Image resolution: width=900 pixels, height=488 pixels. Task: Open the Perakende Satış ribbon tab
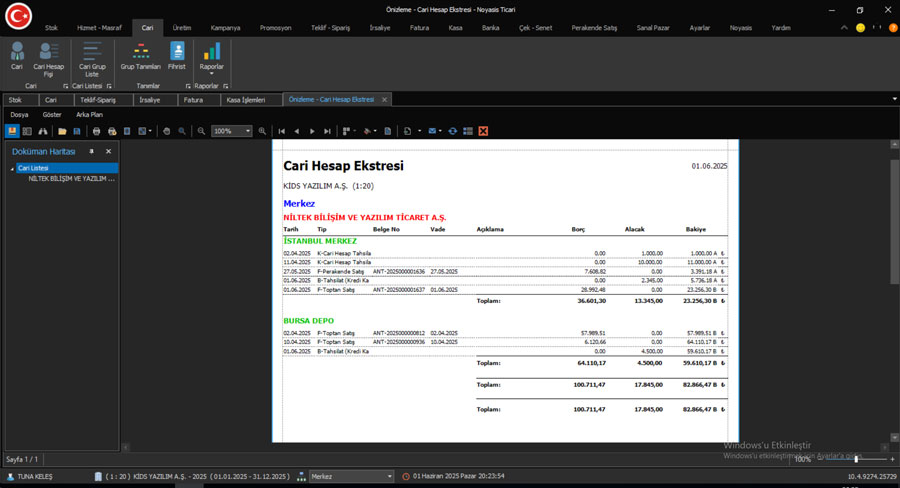pyautogui.click(x=594, y=28)
